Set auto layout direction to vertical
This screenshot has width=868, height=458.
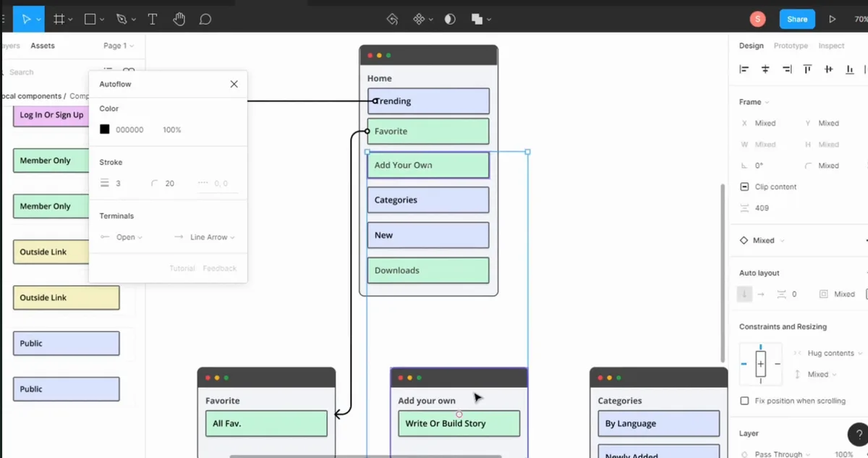click(x=744, y=294)
